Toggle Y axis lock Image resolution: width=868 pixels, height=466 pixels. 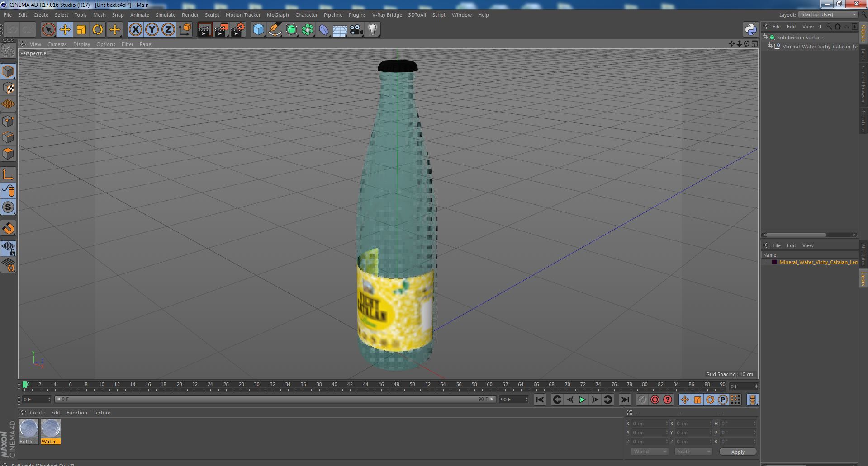tap(152, 30)
